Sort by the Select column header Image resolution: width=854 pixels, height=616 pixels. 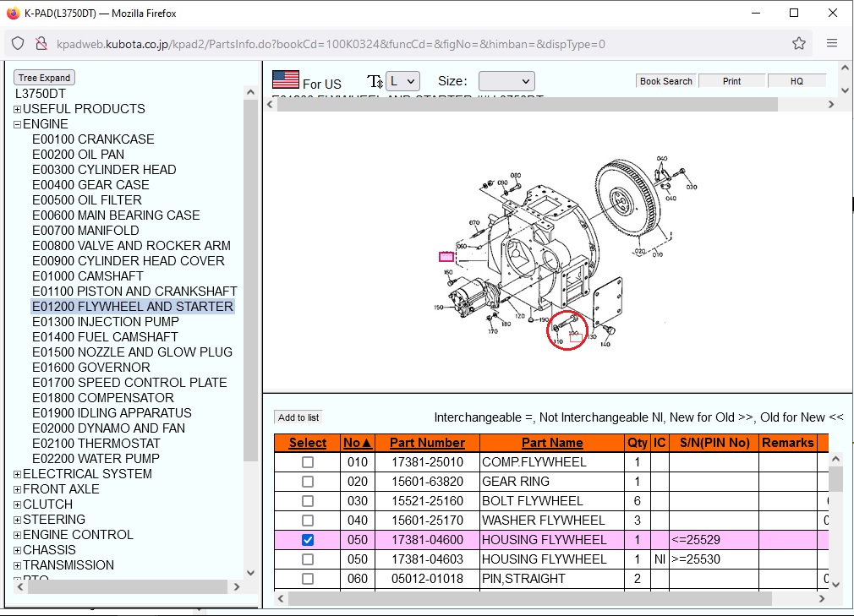point(308,443)
